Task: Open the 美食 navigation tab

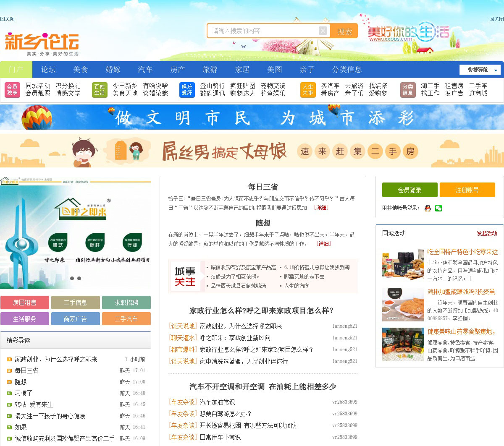Action: pos(81,70)
